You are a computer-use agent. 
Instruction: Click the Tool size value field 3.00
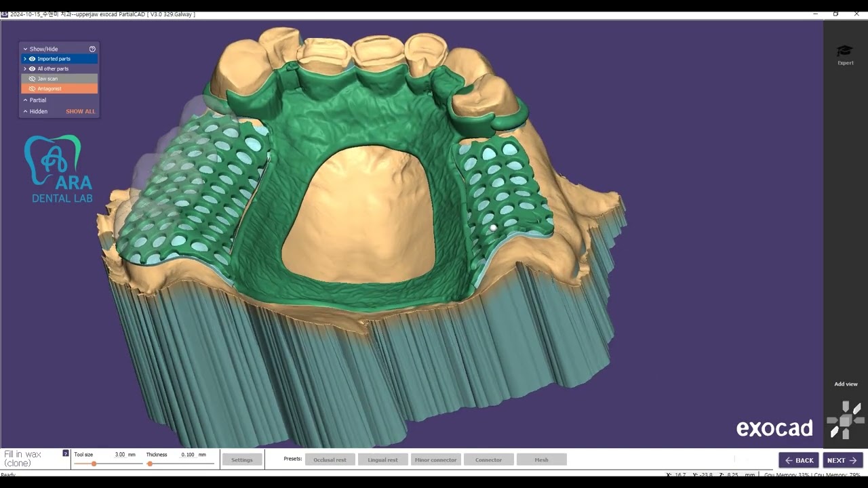coord(120,455)
